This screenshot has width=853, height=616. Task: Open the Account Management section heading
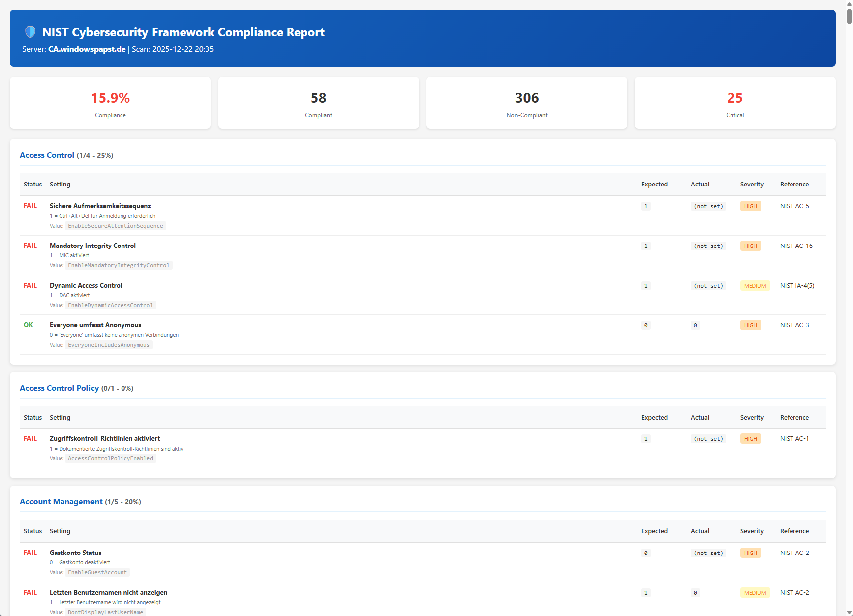pyautogui.click(x=61, y=502)
